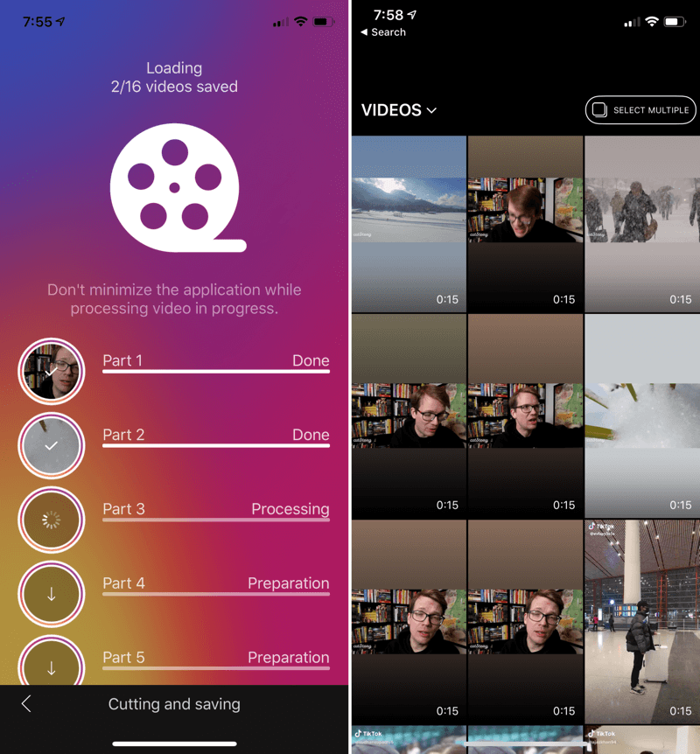Tap the Part 1 face thumbnail circle

click(51, 372)
